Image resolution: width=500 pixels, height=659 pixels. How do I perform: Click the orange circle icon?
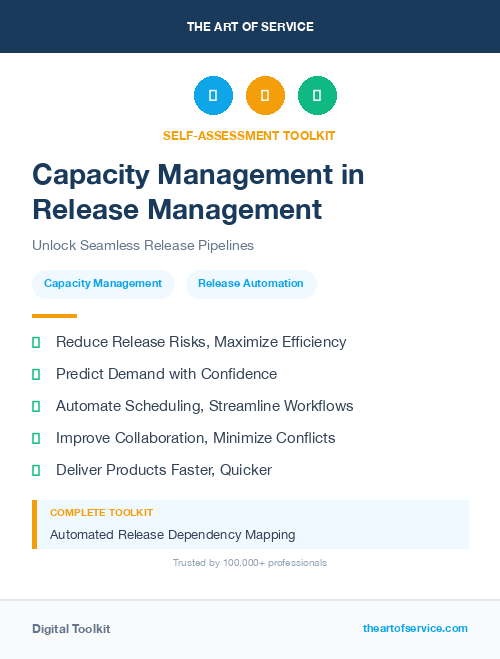265,95
